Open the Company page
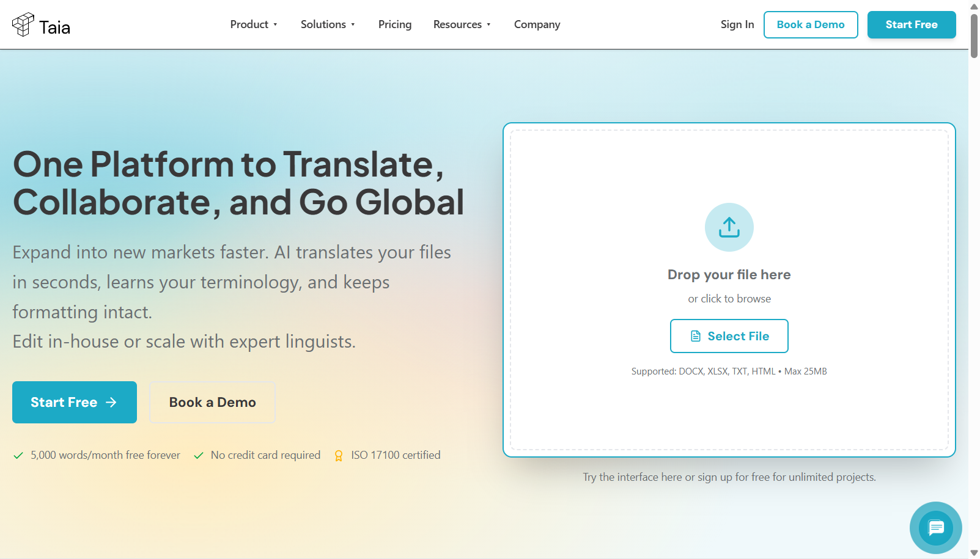 pyautogui.click(x=537, y=24)
